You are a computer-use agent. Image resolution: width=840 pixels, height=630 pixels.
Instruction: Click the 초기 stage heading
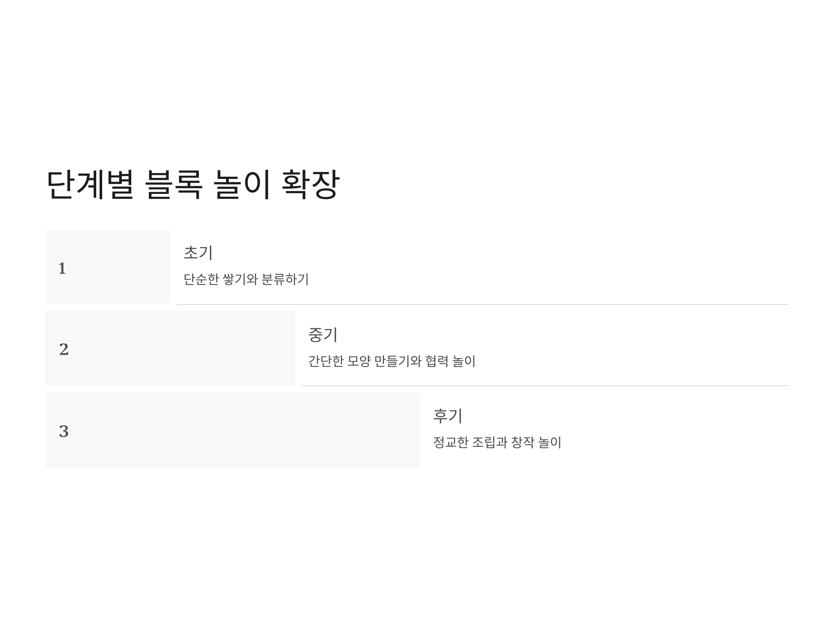[198, 253]
